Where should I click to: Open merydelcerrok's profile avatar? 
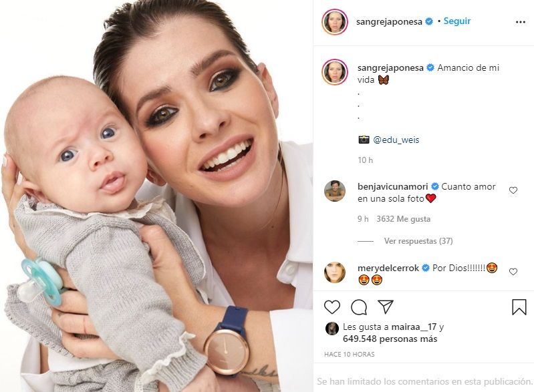[335, 272]
